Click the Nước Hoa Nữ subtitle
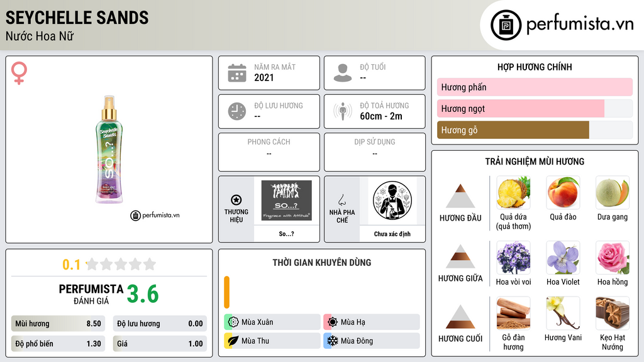This screenshot has width=644, height=362. (40, 36)
